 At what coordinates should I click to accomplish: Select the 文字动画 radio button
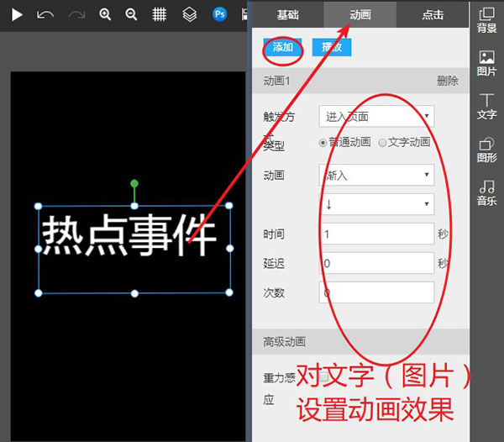pyautogui.click(x=382, y=142)
